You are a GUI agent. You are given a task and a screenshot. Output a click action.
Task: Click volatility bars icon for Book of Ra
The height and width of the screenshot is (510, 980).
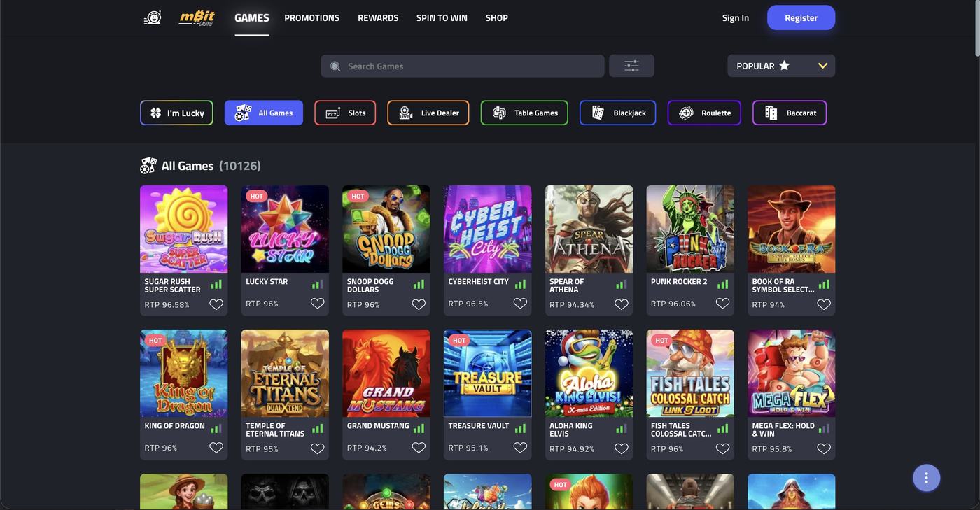point(824,285)
